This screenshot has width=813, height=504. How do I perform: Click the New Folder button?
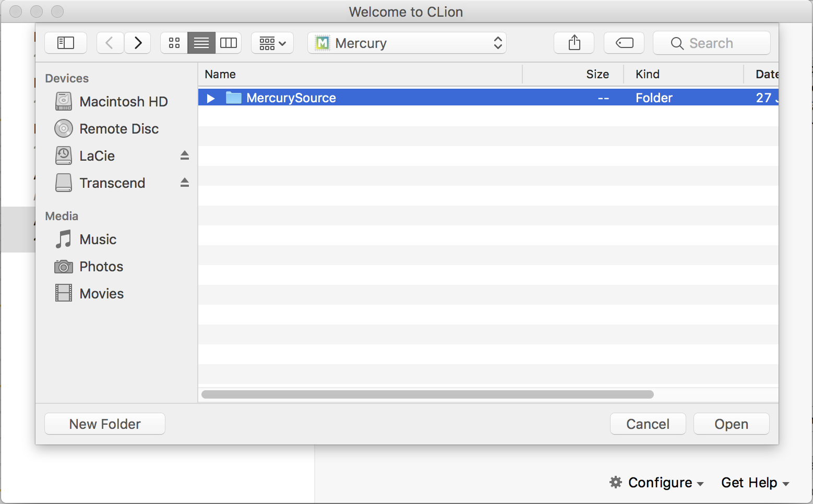click(x=105, y=424)
